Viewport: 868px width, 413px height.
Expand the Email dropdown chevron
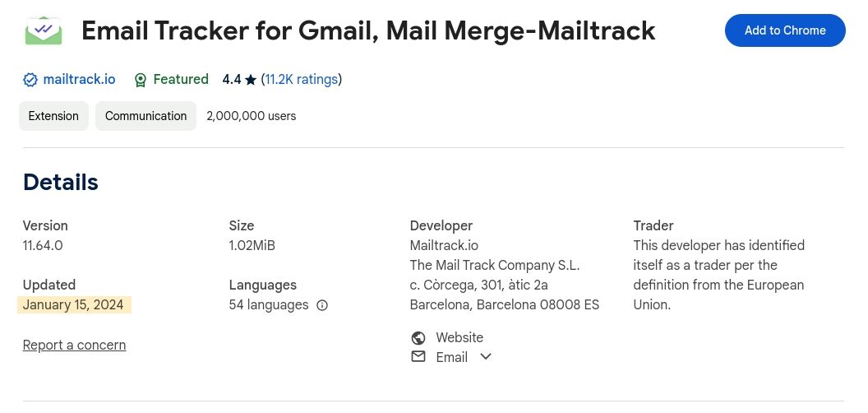pos(486,356)
